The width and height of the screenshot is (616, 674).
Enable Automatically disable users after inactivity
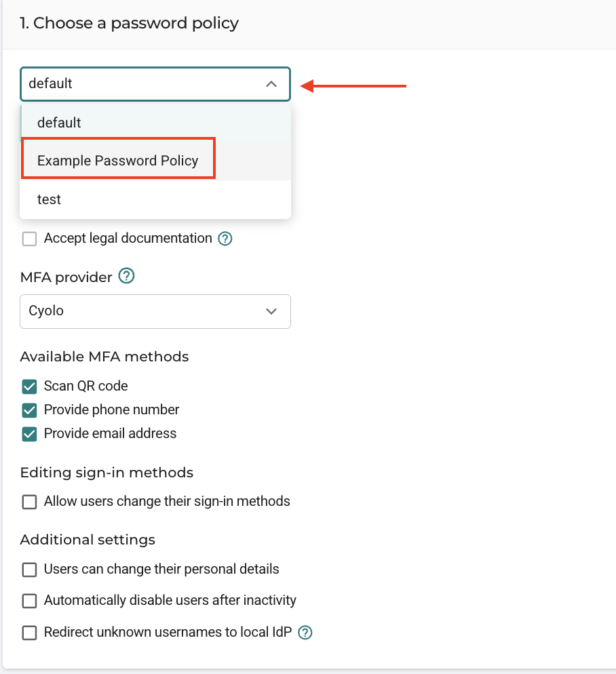pos(29,601)
